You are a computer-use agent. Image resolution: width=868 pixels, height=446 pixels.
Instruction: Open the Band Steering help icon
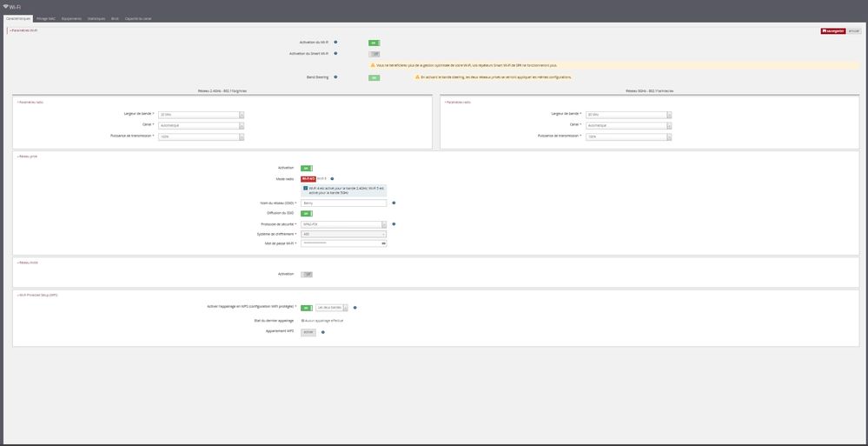(x=335, y=77)
